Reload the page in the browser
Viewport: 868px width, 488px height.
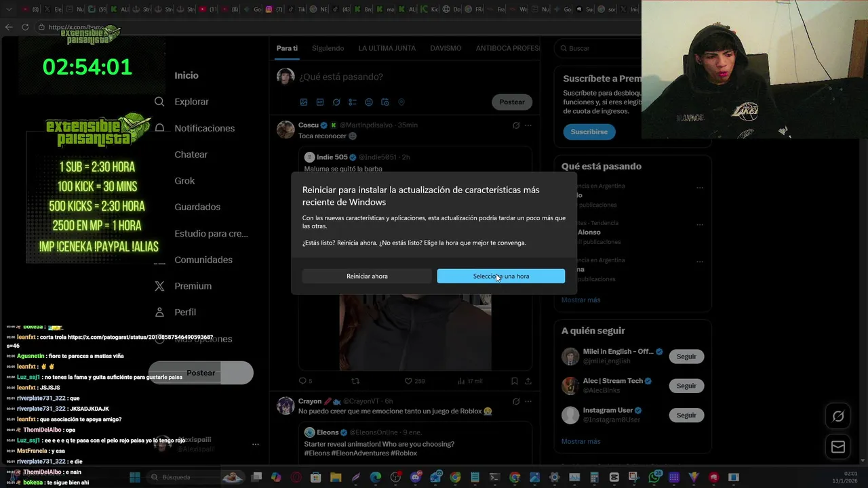click(25, 27)
